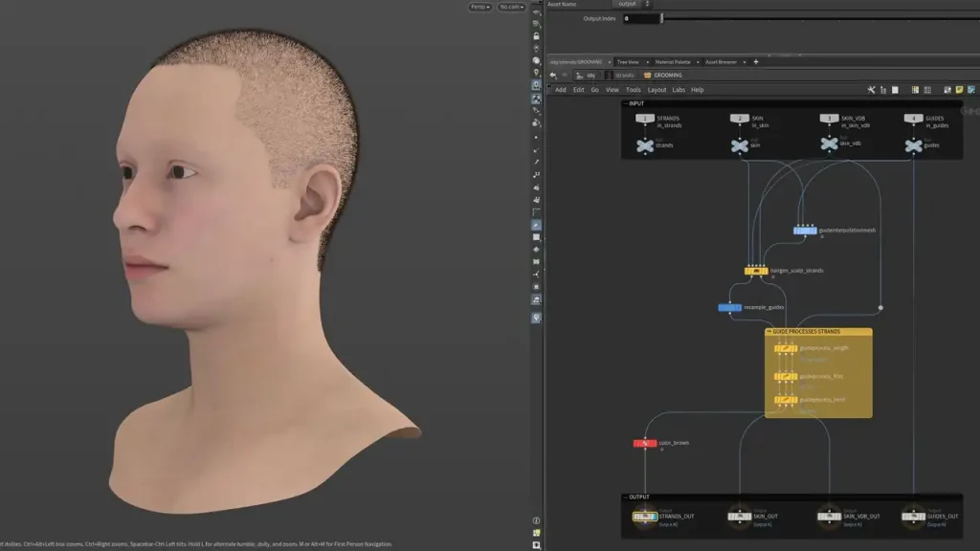
Task: Select the skin_vdb null node
Action: (829, 143)
